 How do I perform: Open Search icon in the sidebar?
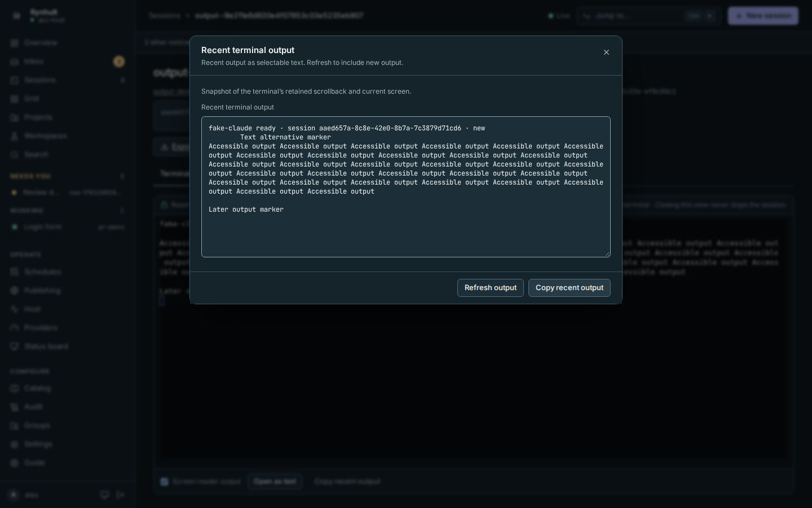(15, 155)
